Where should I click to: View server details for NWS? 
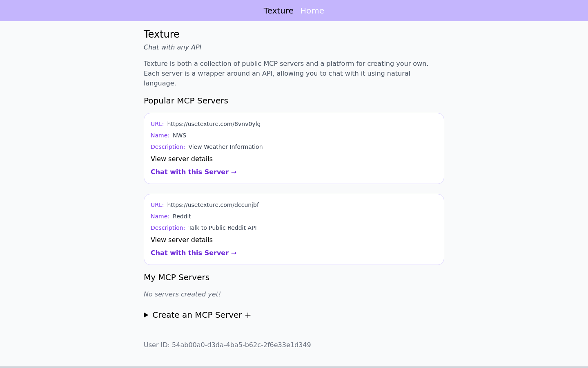pyautogui.click(x=182, y=159)
